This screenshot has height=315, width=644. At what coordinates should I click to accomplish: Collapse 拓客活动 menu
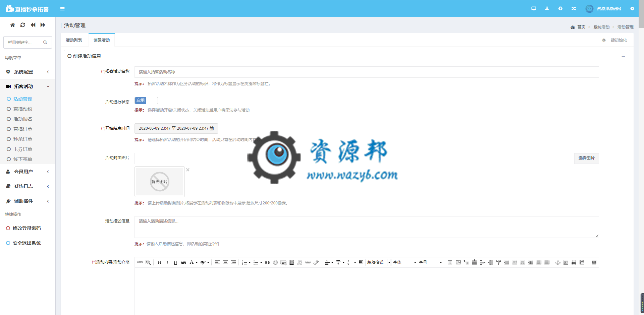[28, 86]
